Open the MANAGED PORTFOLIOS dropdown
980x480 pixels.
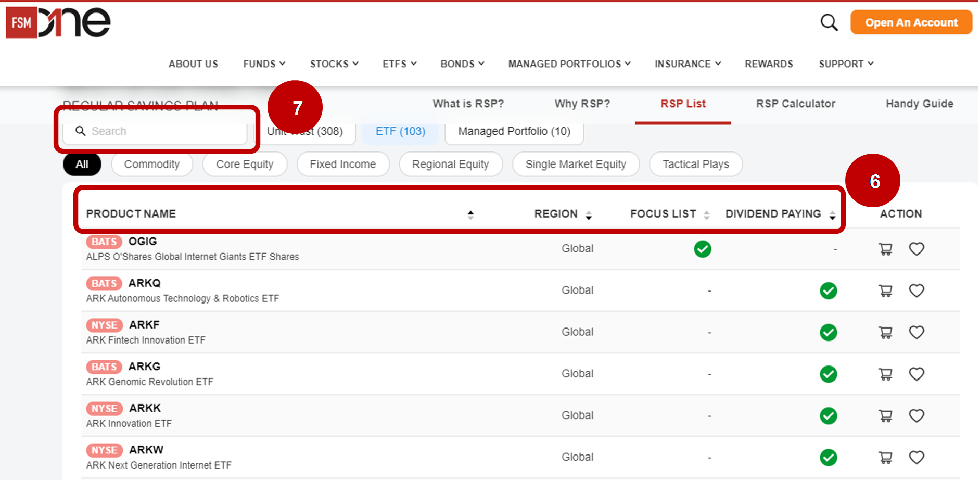tap(568, 64)
